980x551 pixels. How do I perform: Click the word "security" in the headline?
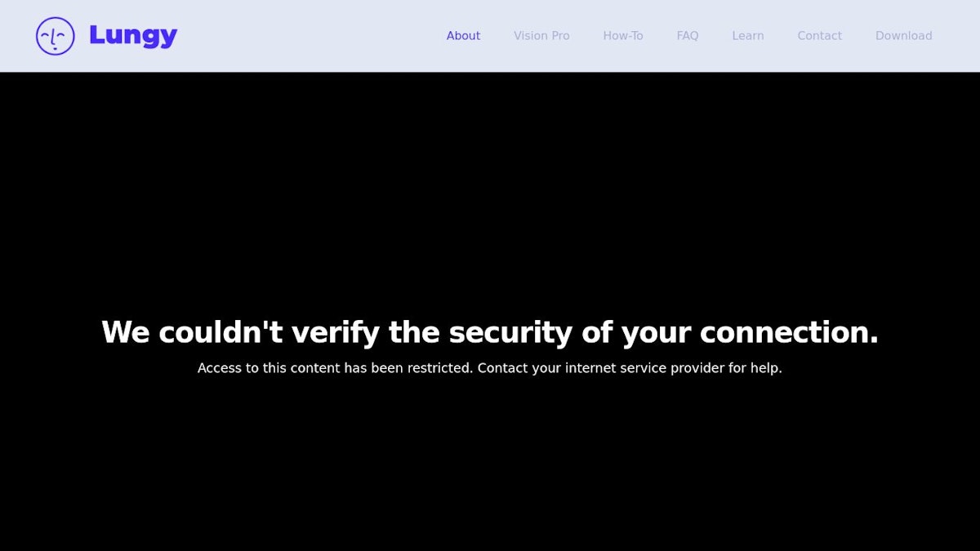click(510, 333)
